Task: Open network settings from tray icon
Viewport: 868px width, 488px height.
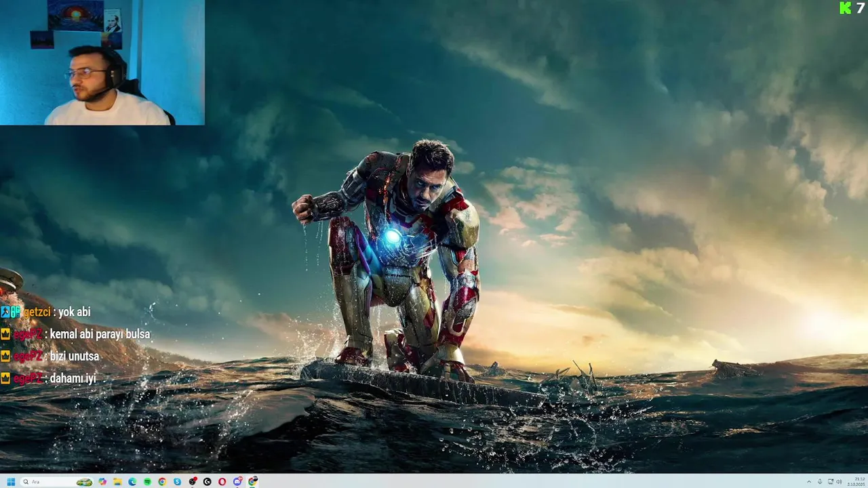Action: point(831,482)
